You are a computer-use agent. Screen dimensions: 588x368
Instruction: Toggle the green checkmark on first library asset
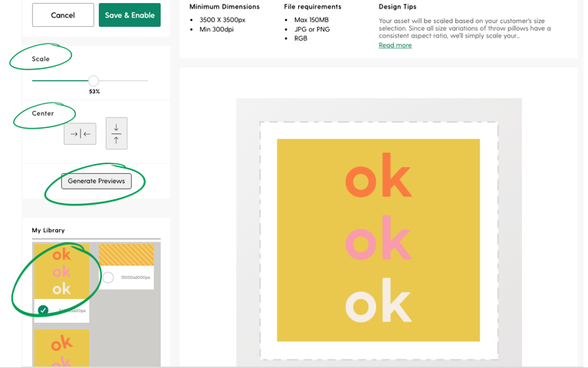click(x=43, y=310)
